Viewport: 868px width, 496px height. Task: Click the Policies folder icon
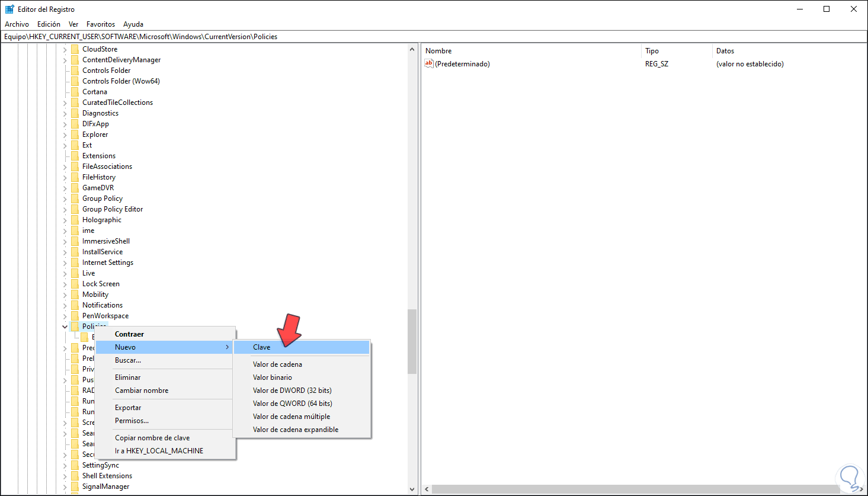point(75,327)
